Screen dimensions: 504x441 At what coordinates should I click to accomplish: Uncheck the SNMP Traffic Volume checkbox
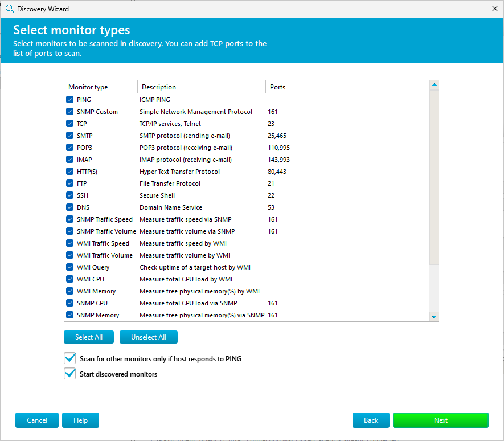point(69,231)
